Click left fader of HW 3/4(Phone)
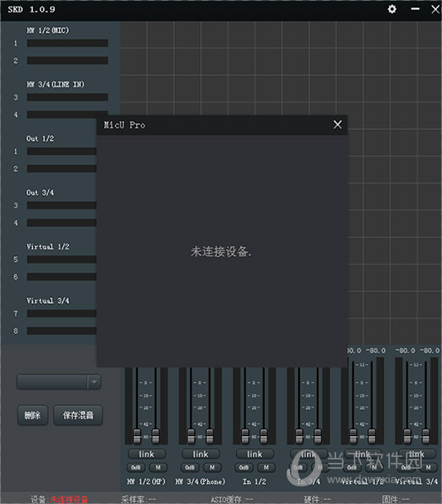Screen dimensions: 442x504 (191, 436)
